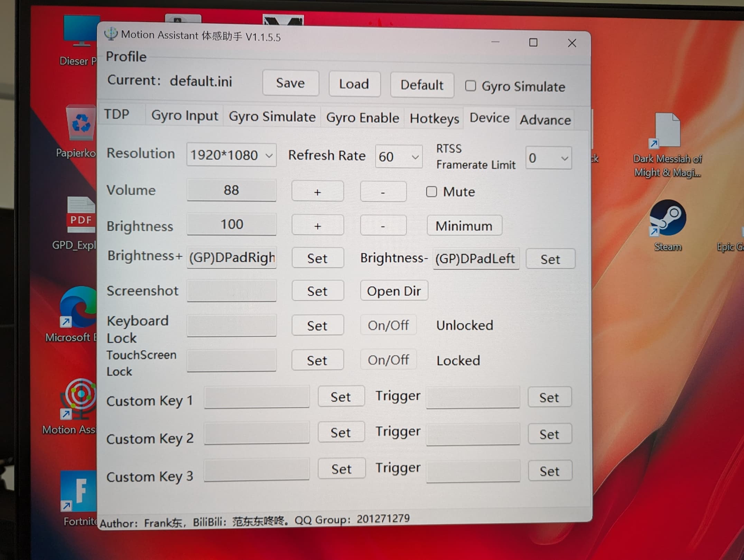The width and height of the screenshot is (744, 560).
Task: Click the Custom Key 2 Trigger field
Action: [x=473, y=434]
